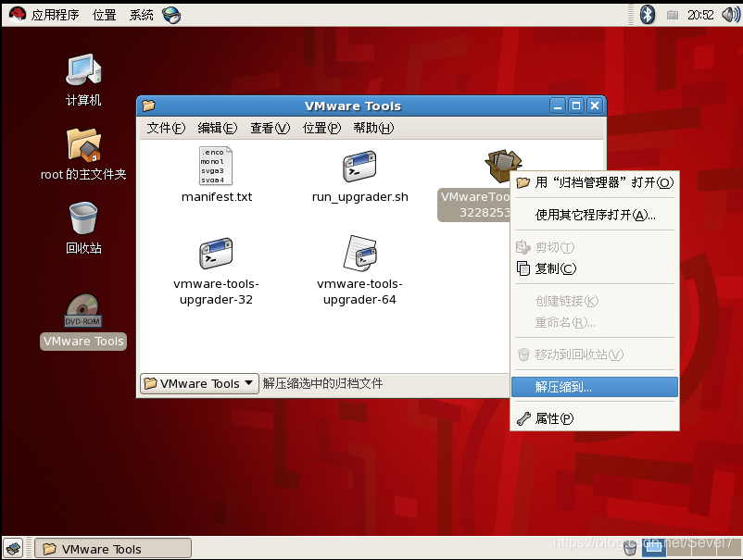Select the vmware-tools-upgrader-32 icon

[x=216, y=254]
